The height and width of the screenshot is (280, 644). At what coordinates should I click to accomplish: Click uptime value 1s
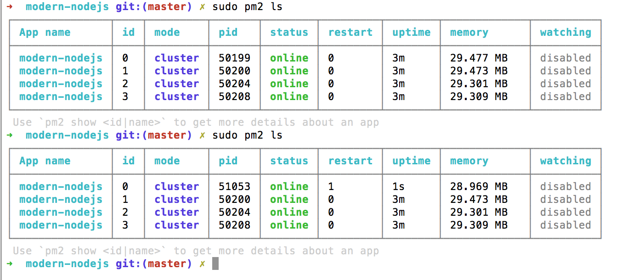click(398, 186)
